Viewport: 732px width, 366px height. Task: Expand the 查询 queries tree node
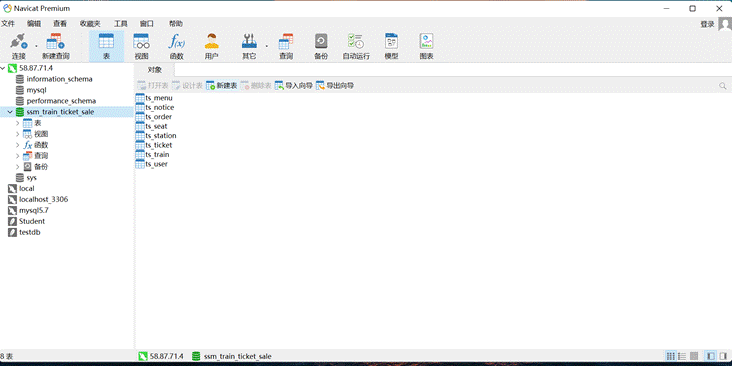18,156
